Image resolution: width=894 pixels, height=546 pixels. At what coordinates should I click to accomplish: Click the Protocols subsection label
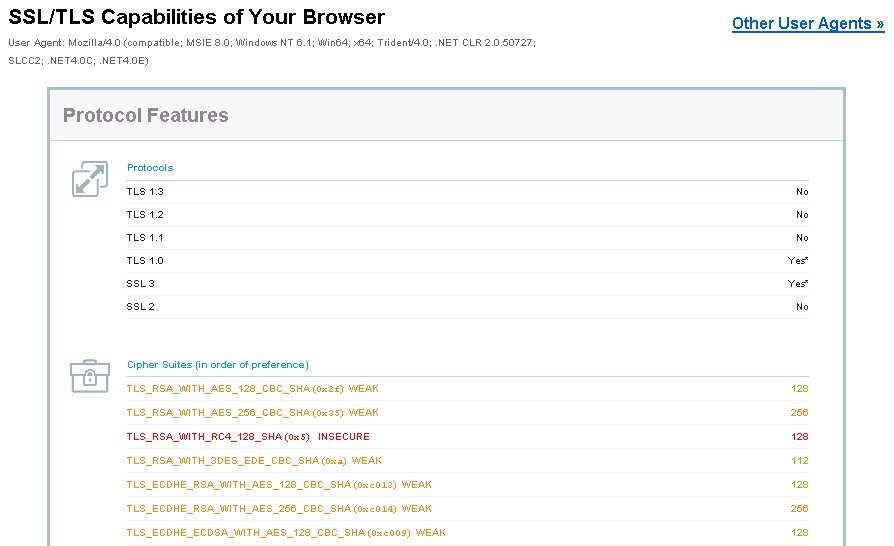pyautogui.click(x=150, y=168)
